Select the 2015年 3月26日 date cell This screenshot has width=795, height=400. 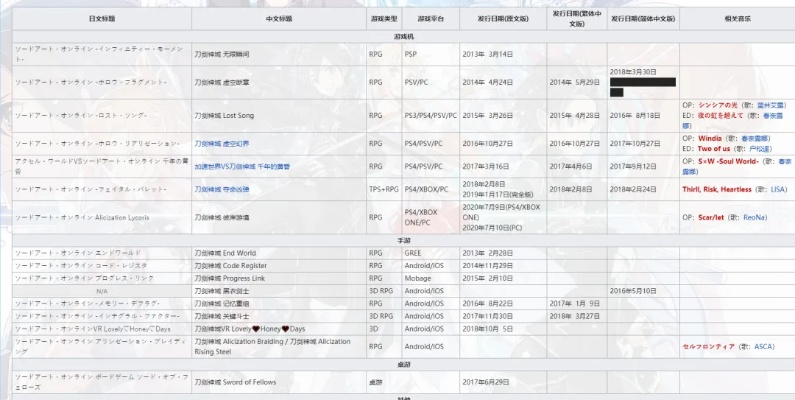(x=503, y=116)
